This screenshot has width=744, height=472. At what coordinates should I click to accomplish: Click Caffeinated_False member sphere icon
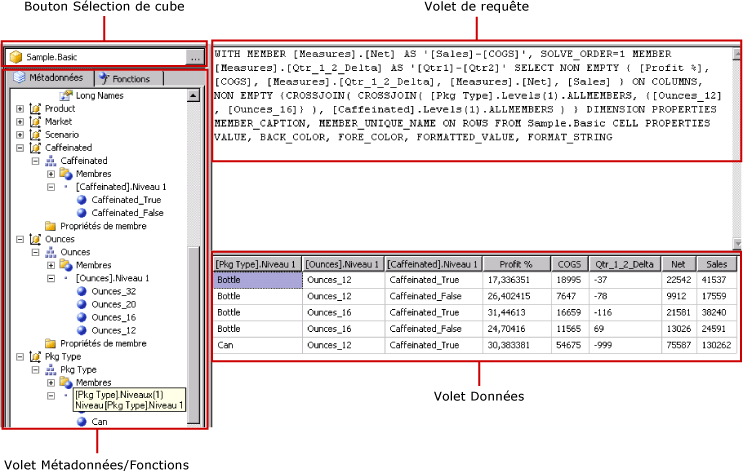click(82, 213)
